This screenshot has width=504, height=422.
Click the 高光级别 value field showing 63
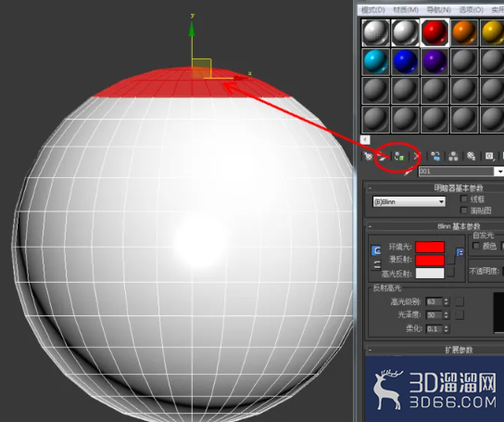tap(435, 301)
